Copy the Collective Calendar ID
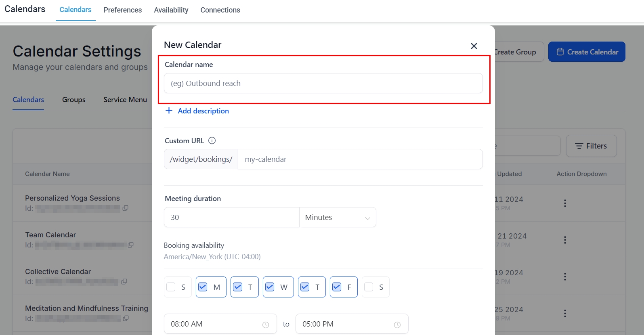 point(124,282)
